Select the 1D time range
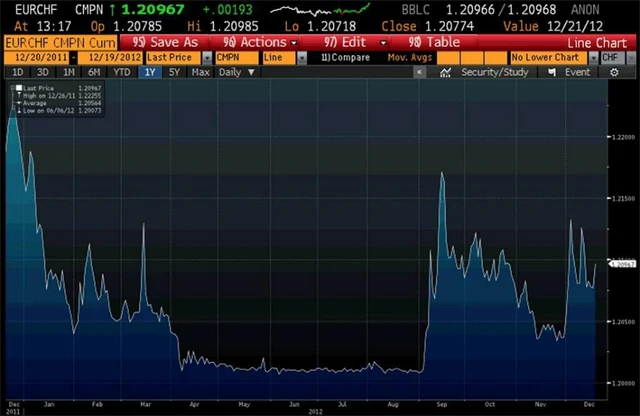 point(18,73)
